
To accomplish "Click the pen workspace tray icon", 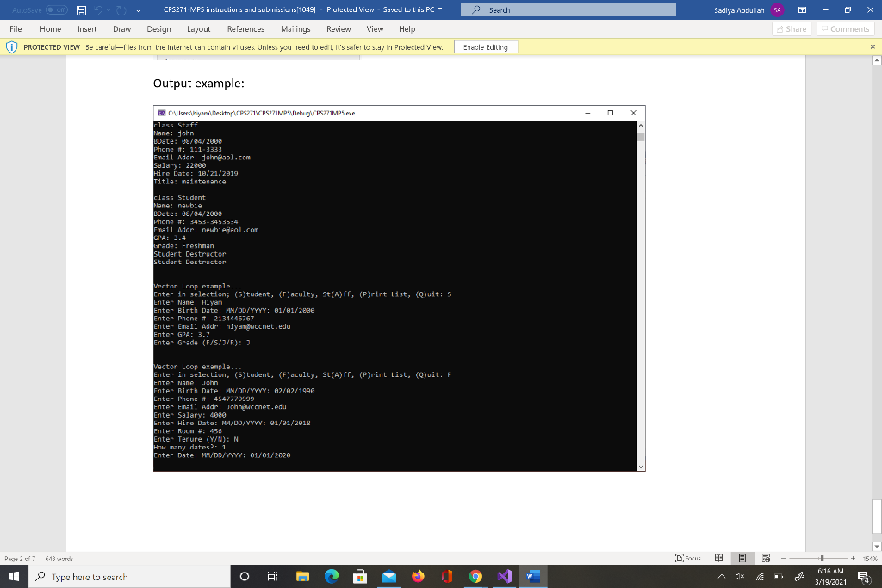I will (x=799, y=577).
